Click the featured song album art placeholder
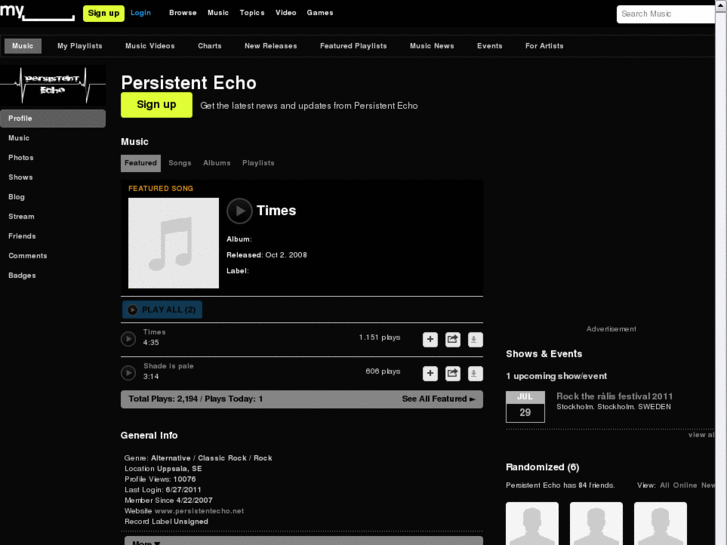 coord(173,243)
